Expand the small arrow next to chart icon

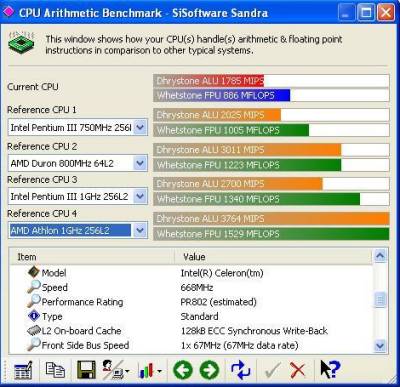coord(159,371)
